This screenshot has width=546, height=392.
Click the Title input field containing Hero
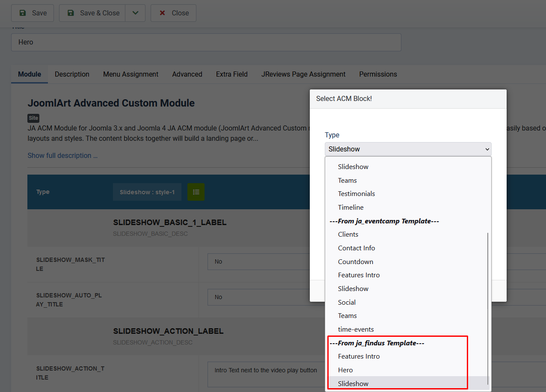(206, 42)
